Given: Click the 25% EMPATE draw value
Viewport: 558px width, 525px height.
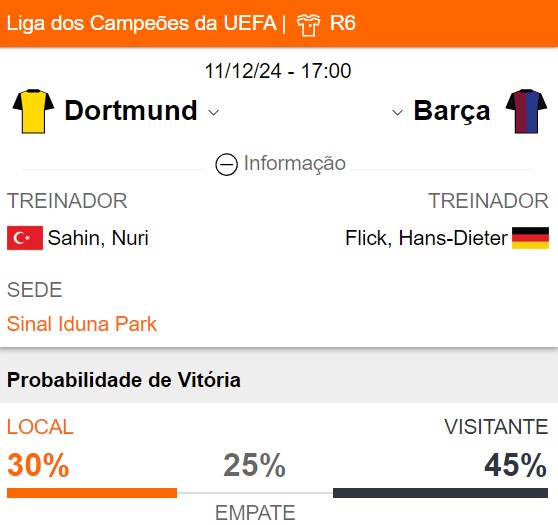Looking at the screenshot, I should (254, 465).
